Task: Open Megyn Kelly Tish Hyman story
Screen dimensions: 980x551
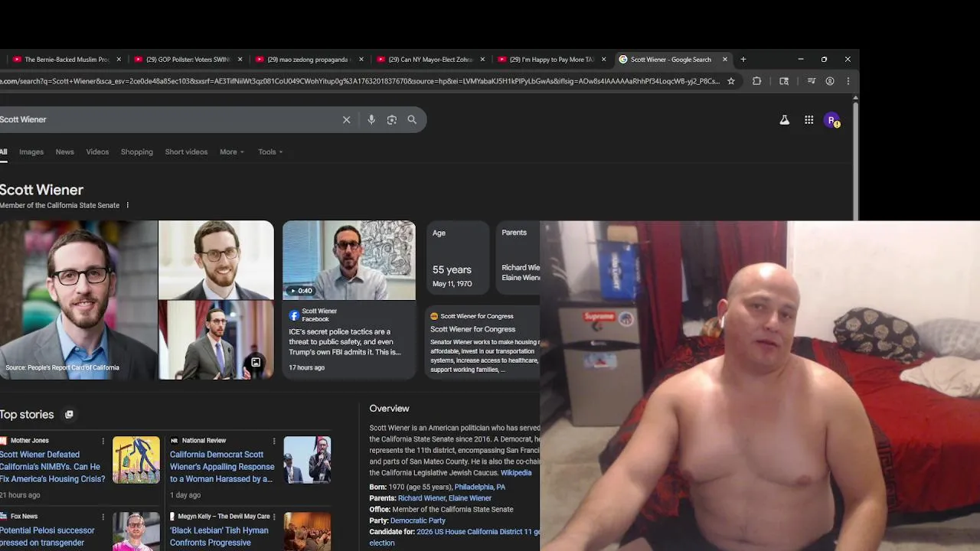Action: click(x=219, y=536)
